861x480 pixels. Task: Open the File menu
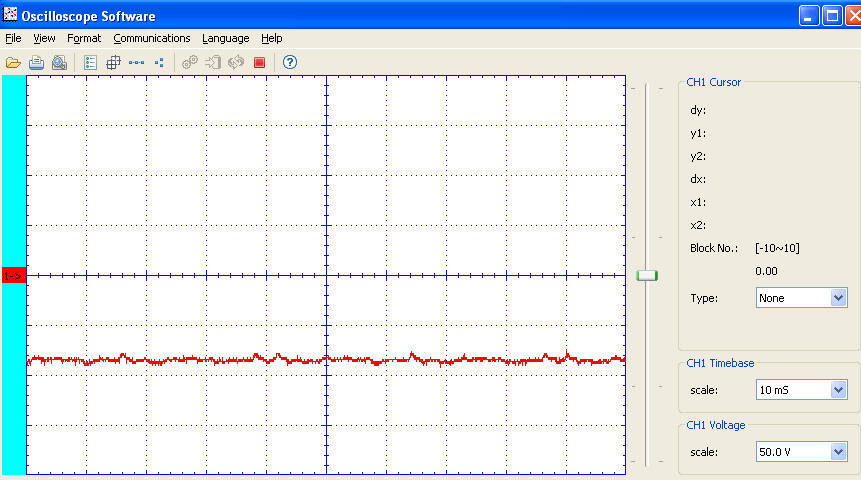click(x=13, y=38)
